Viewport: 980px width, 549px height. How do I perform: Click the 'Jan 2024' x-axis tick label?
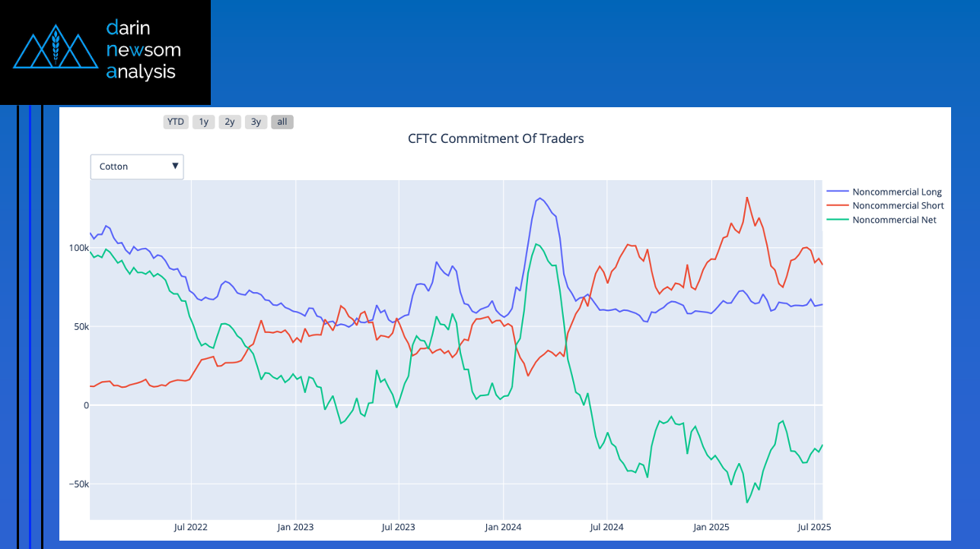[502, 526]
